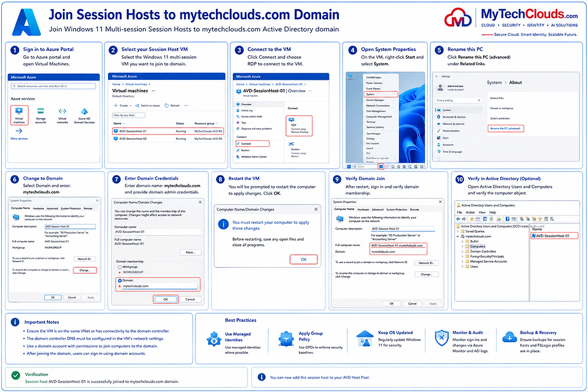
Task: Open the Virtual networks service icon
Action: (62, 115)
